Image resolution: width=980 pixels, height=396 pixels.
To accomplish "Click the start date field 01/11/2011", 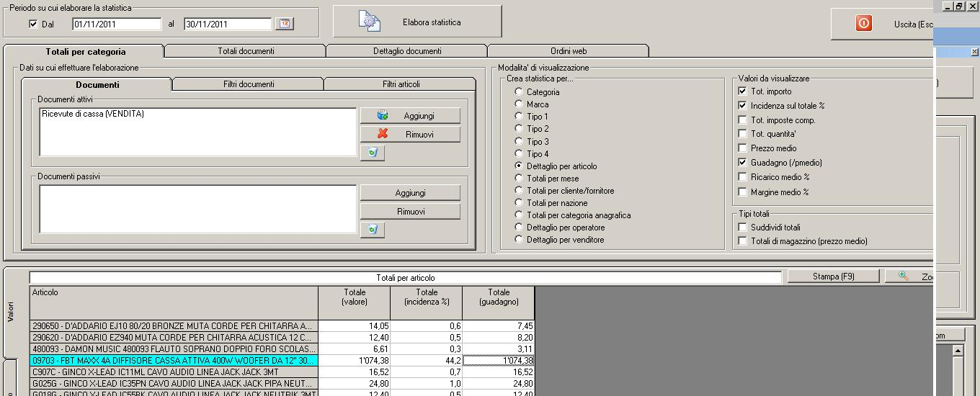I will coord(117,24).
